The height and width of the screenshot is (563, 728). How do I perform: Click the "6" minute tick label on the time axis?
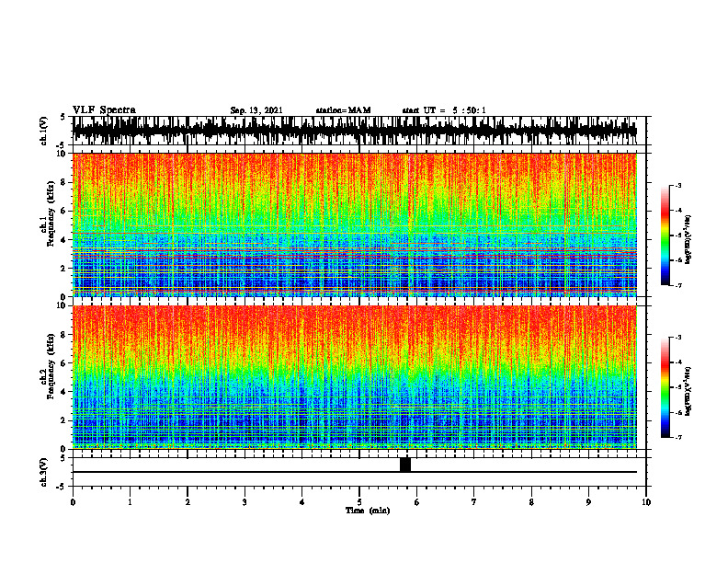point(417,502)
